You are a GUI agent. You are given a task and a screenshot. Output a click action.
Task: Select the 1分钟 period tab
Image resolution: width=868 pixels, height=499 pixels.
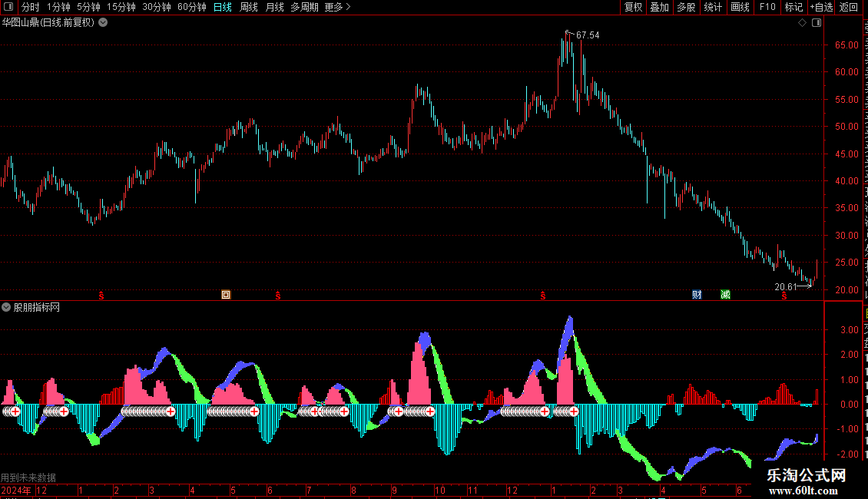(58, 7)
